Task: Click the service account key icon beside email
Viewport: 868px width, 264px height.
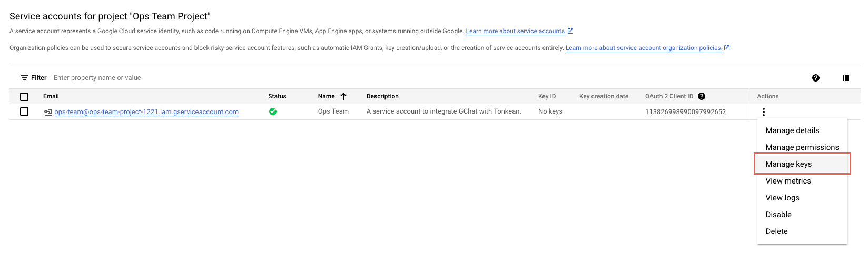Action: point(48,112)
